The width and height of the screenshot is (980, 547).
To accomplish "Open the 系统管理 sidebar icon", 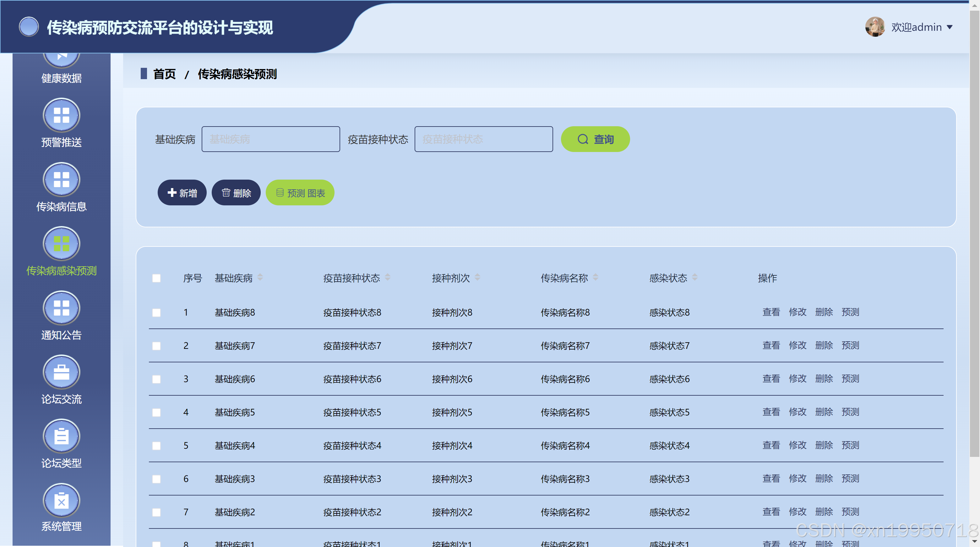I will click(61, 501).
